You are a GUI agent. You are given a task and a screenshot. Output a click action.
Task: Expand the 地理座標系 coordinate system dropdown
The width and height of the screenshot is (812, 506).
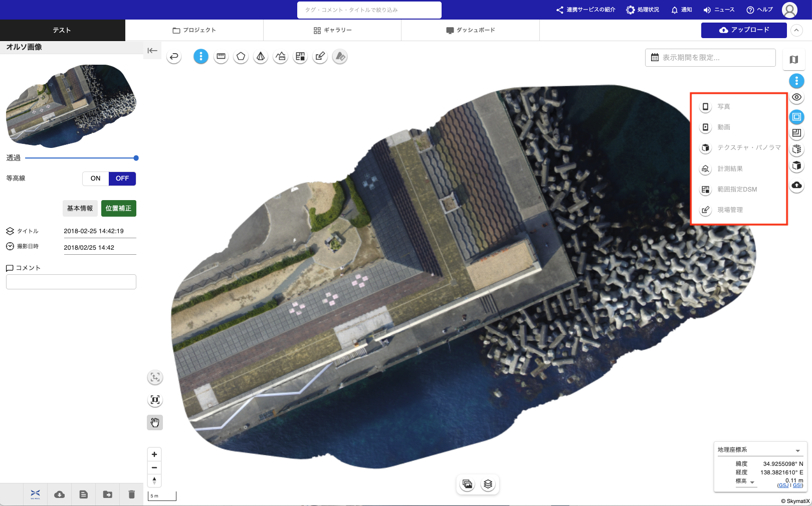click(x=797, y=450)
